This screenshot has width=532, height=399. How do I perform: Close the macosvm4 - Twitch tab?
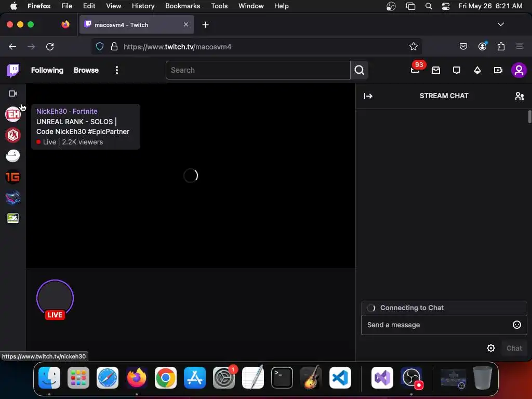[186, 24]
